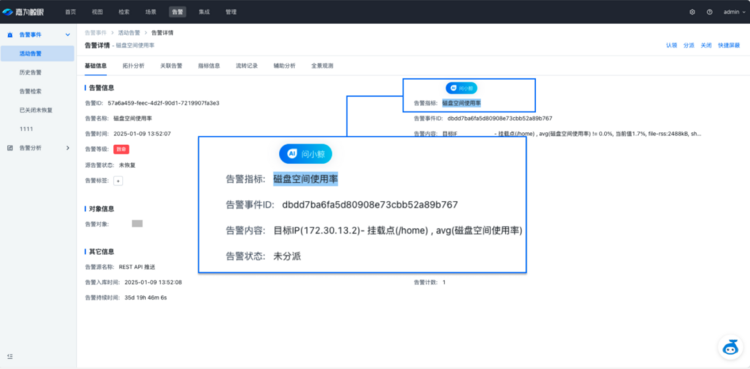750x369 pixels.
Task: Switch to the 拓扑分析 tab
Action: (x=133, y=66)
